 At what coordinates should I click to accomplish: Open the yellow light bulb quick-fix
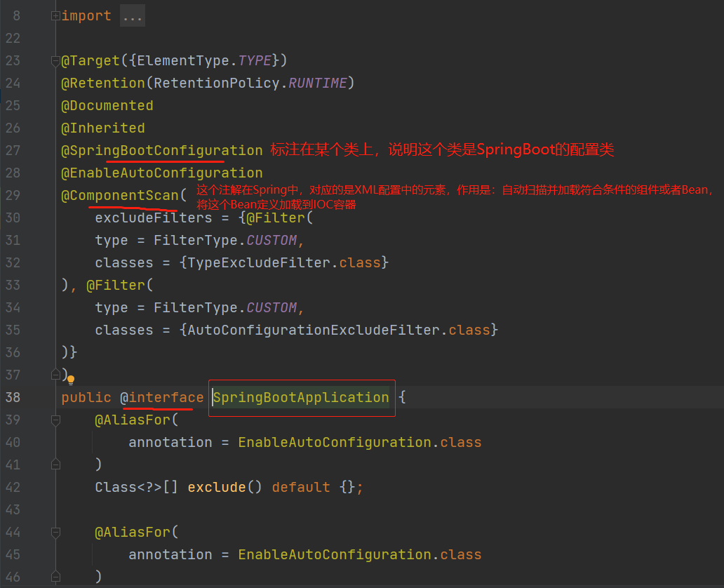pos(71,380)
